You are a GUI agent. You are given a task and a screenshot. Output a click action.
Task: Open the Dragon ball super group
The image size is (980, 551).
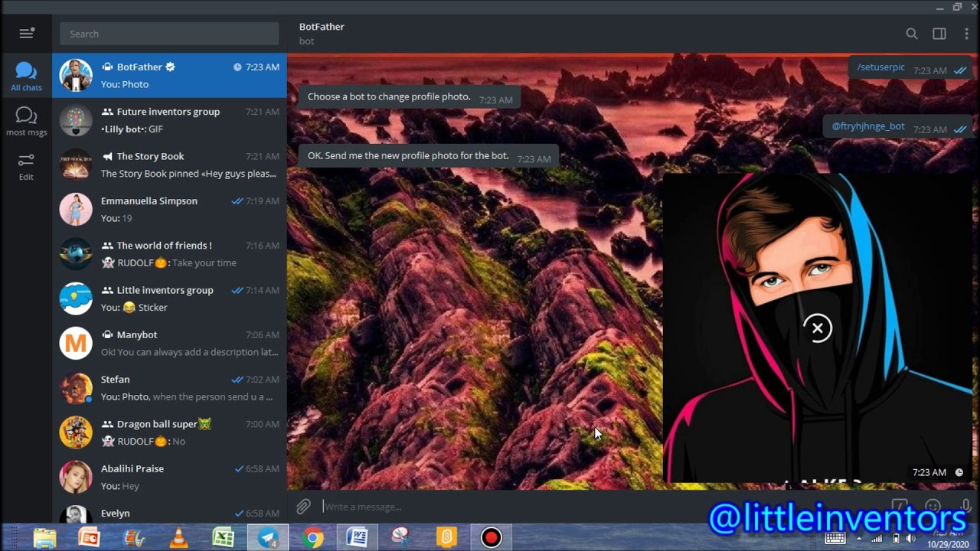pos(169,432)
